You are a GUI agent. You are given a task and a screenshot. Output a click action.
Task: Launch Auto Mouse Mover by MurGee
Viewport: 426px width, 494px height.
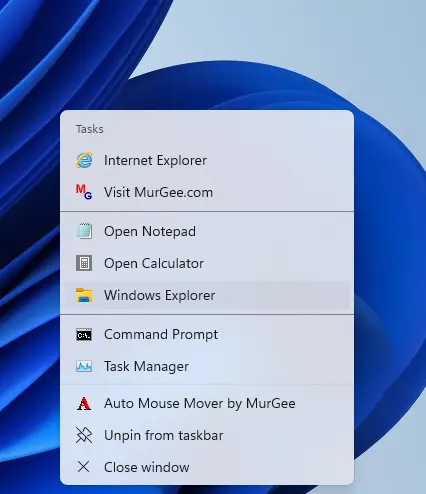pyautogui.click(x=207, y=403)
